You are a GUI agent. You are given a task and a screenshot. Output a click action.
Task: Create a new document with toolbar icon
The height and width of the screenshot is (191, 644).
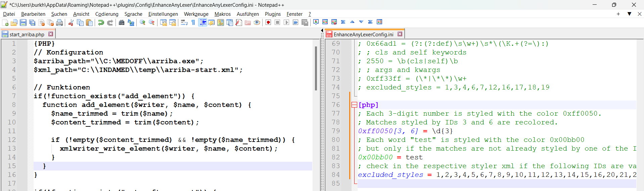(x=5, y=23)
